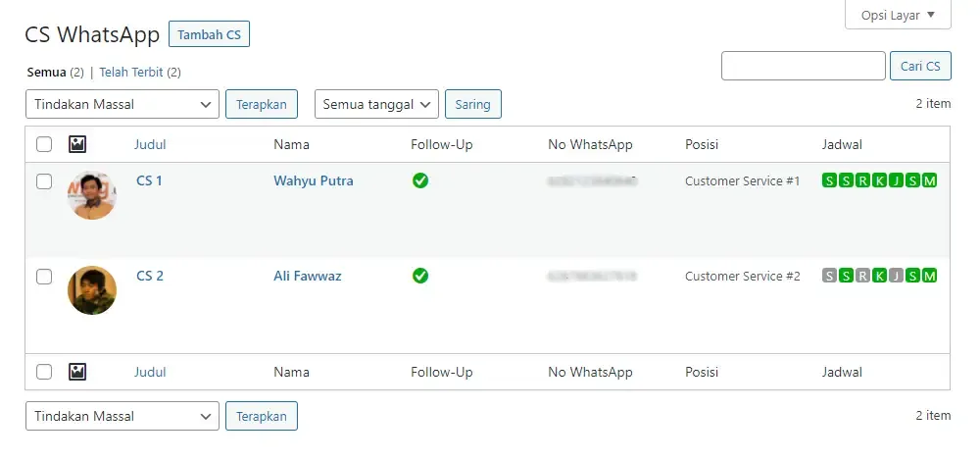
Task: Click the gray R schedule badge for CS 2
Action: [862, 276]
